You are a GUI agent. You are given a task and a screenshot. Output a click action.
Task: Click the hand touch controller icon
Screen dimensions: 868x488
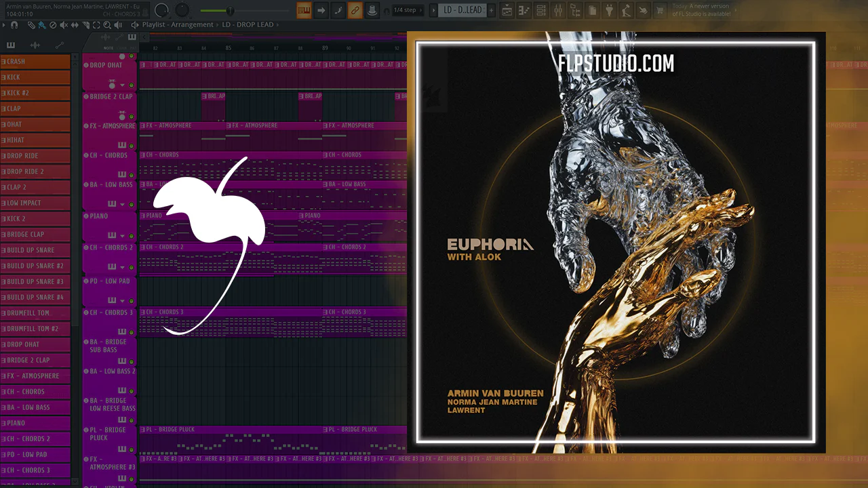pos(644,10)
